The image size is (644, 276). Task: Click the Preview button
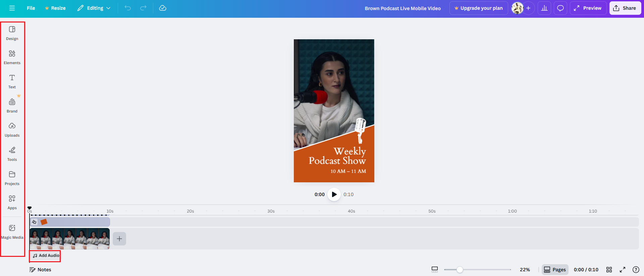tap(588, 8)
